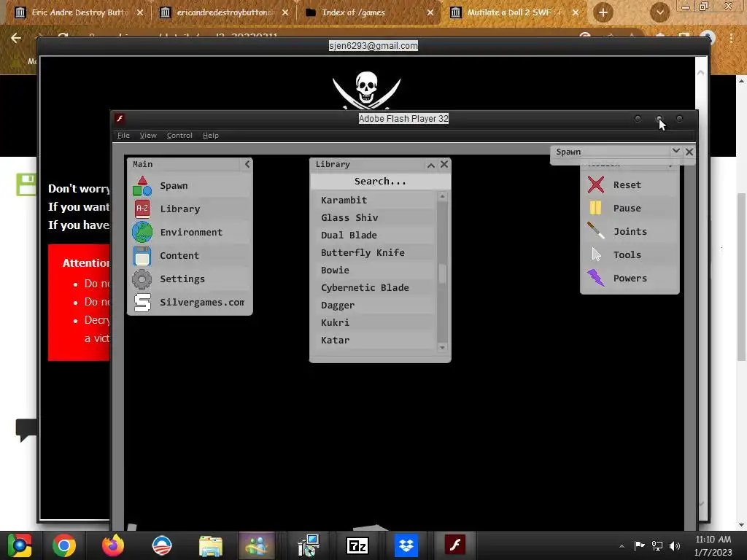747x560 pixels.
Task: Open Chrome tab search dropdown
Action: coord(659,12)
